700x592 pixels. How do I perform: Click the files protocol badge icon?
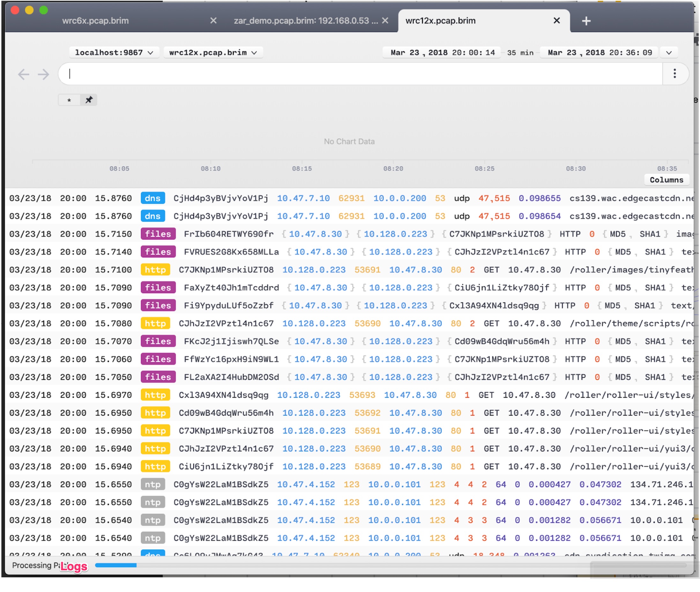[155, 234]
